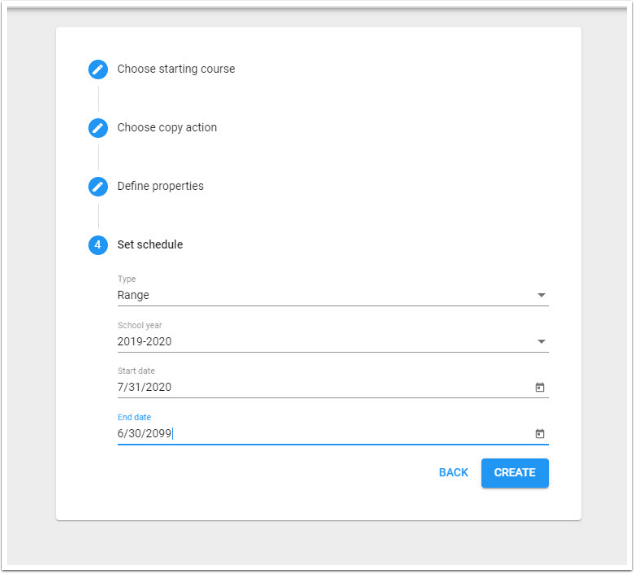Click the step 4 number circle

[97, 245]
